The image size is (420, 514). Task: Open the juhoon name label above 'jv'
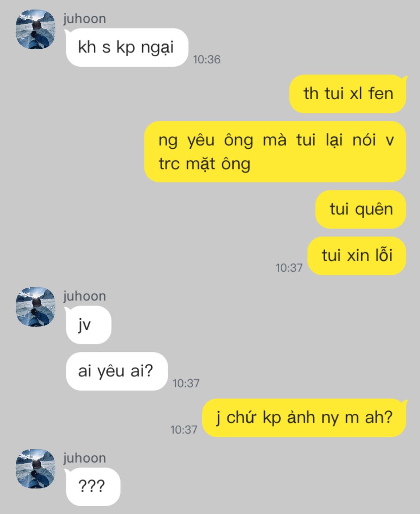[85, 296]
